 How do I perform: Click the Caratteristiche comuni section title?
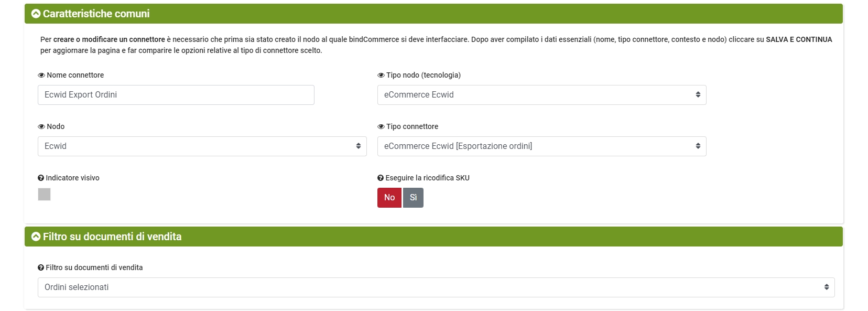pos(96,14)
